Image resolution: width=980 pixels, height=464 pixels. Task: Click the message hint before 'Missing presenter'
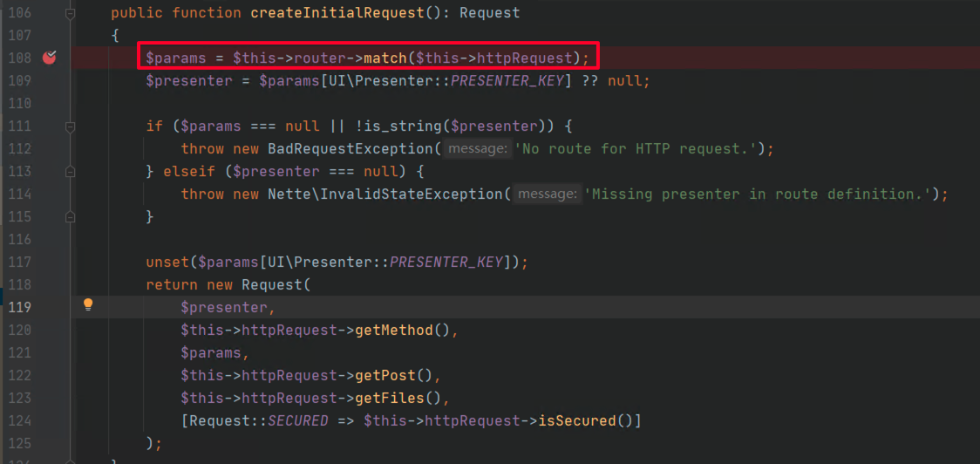tap(546, 194)
